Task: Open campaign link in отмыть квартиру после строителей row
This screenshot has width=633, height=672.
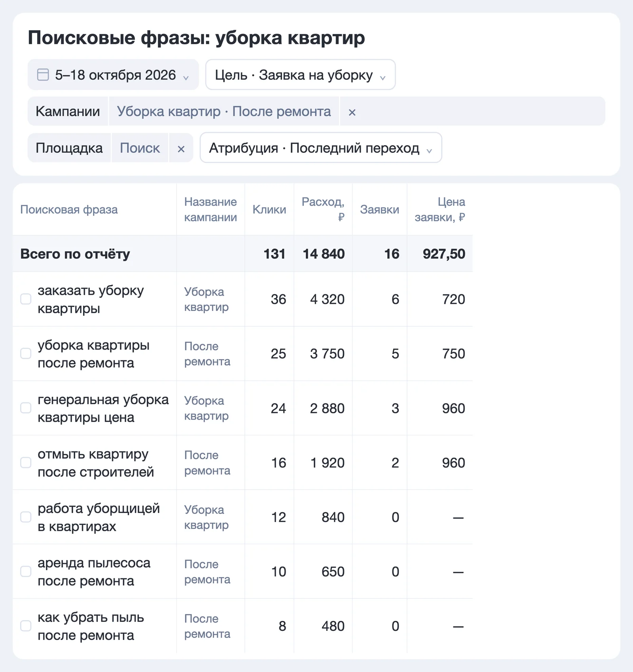Action: coord(207,463)
